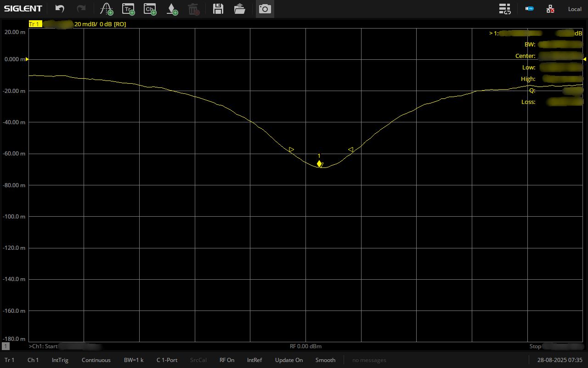Viewport: 588px width, 368px height.
Task: Save the state with floppy disk icon
Action: click(218, 9)
